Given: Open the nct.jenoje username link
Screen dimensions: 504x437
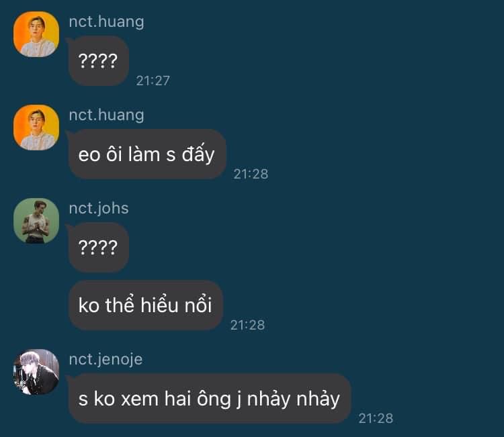Looking at the screenshot, I should pyautogui.click(x=106, y=359).
